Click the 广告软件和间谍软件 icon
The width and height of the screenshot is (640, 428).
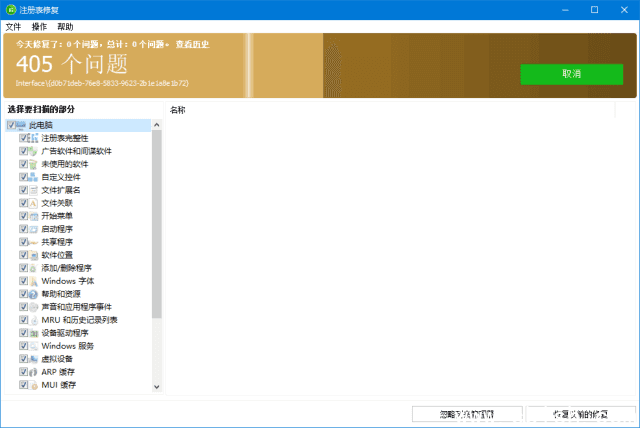[x=33, y=151]
